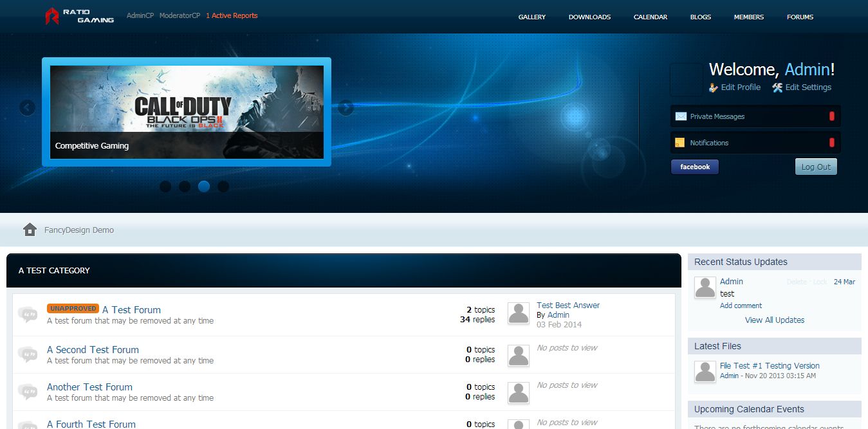This screenshot has height=429, width=868.
Task: Open Private Messages envelope icon
Action: pyautogui.click(x=680, y=116)
